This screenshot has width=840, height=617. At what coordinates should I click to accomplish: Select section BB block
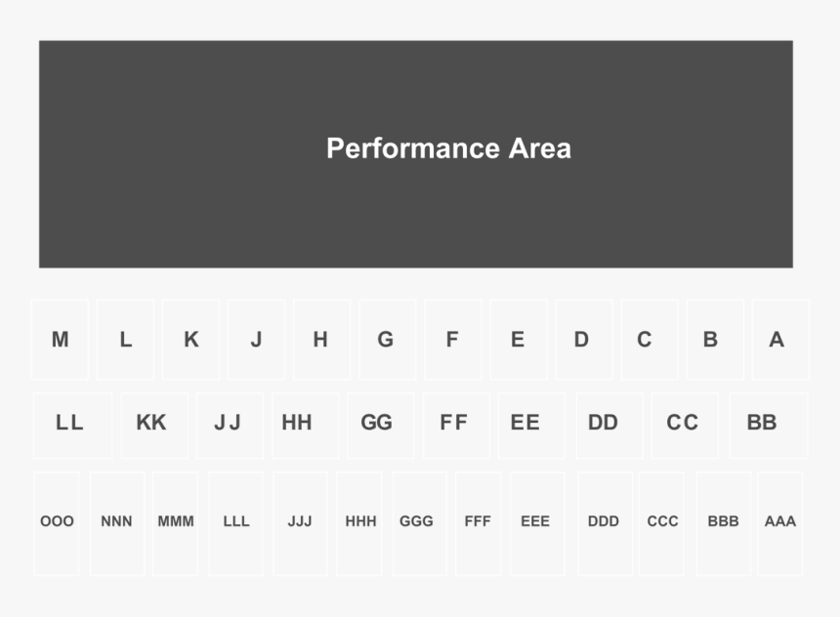pyautogui.click(x=762, y=423)
